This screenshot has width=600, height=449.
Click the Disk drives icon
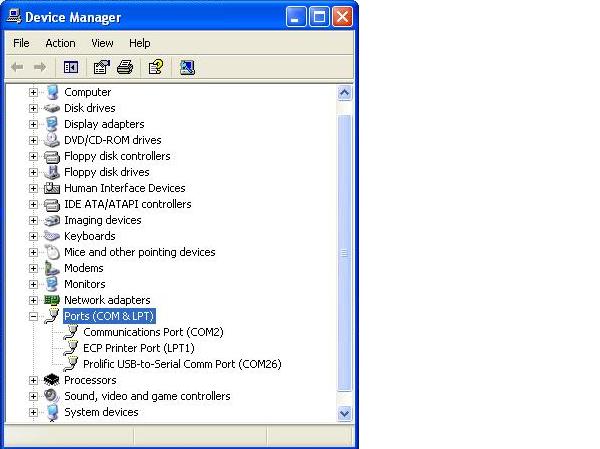(x=52, y=108)
